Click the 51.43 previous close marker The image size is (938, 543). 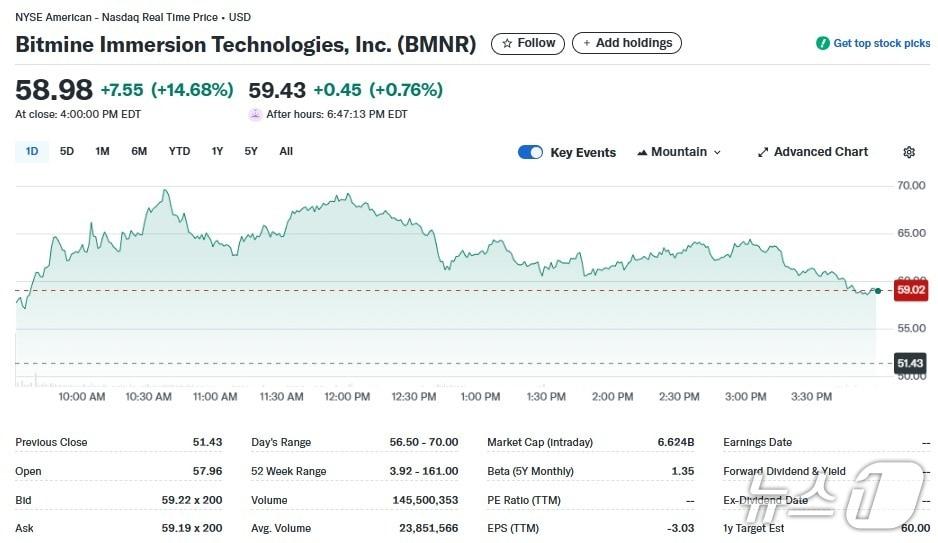point(909,363)
